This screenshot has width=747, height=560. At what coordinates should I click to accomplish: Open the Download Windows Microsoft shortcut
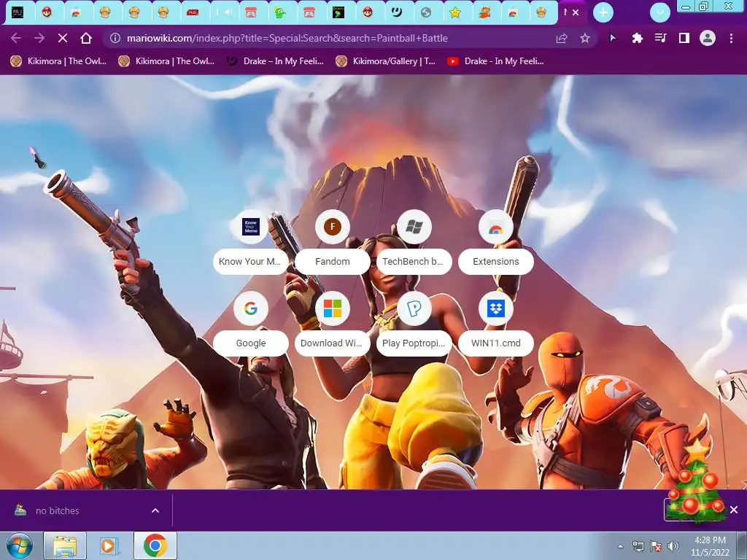tap(333, 324)
